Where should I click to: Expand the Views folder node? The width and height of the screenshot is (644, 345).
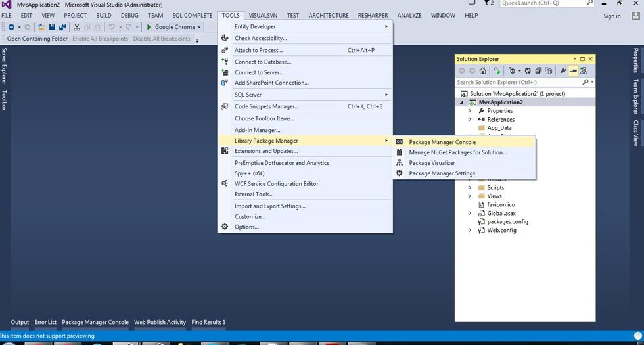[470, 196]
